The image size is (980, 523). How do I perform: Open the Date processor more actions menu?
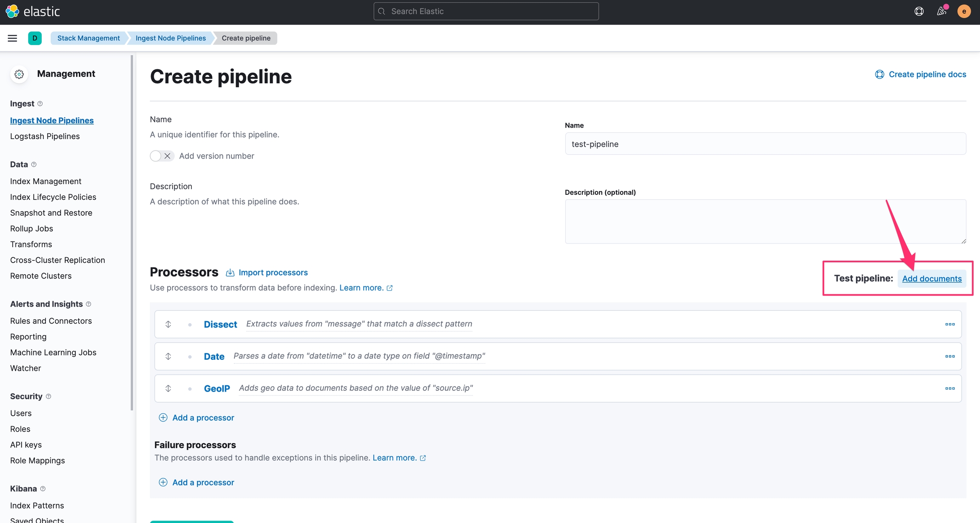(950, 356)
